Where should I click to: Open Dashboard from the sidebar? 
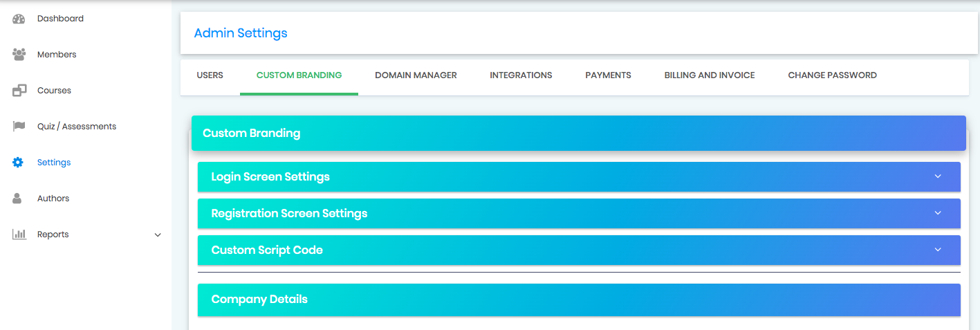pos(60,19)
